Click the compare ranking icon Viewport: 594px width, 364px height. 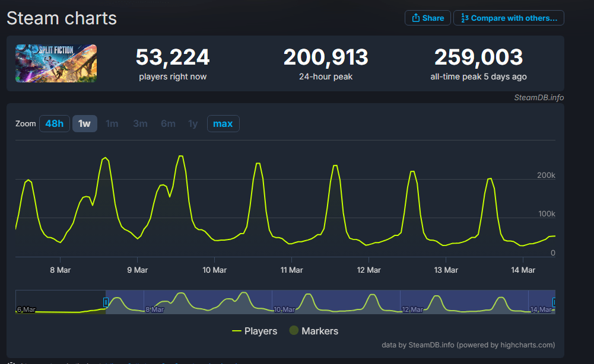465,18
